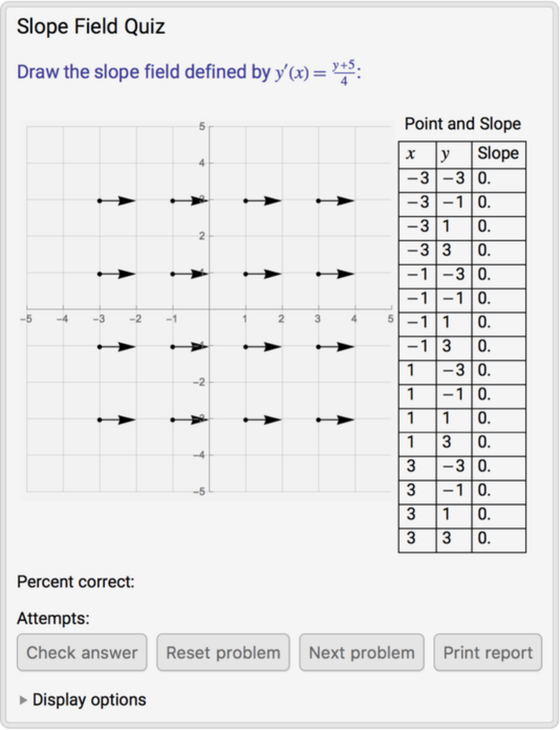Select the arrow at point (-3, 3)

[117, 201]
